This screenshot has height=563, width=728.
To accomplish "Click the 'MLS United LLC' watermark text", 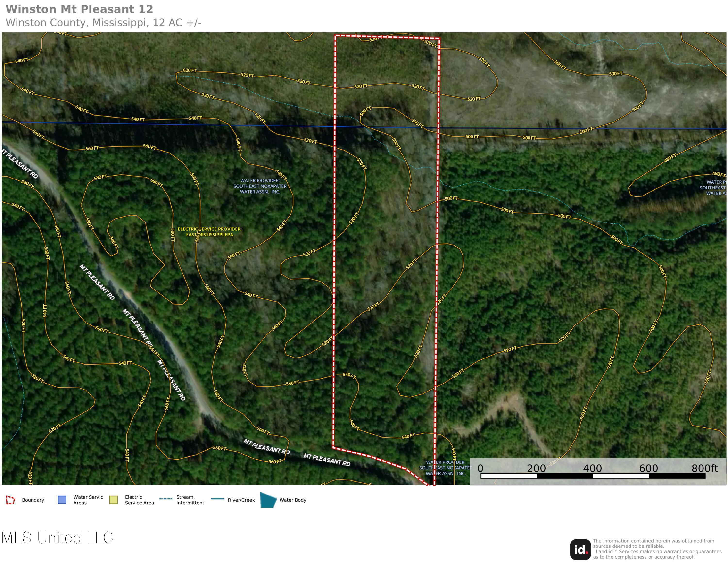I will pyautogui.click(x=57, y=538).
